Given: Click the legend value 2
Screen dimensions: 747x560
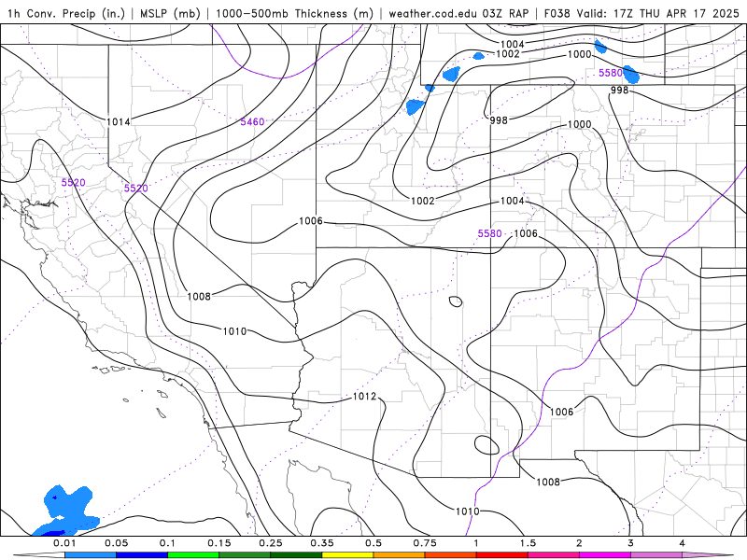Looking at the screenshot, I should pos(579,543).
